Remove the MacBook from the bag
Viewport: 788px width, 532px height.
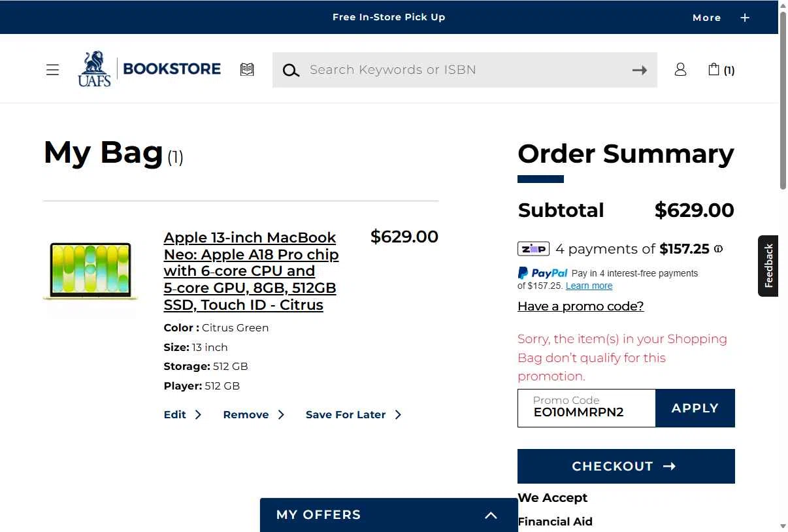(x=254, y=414)
